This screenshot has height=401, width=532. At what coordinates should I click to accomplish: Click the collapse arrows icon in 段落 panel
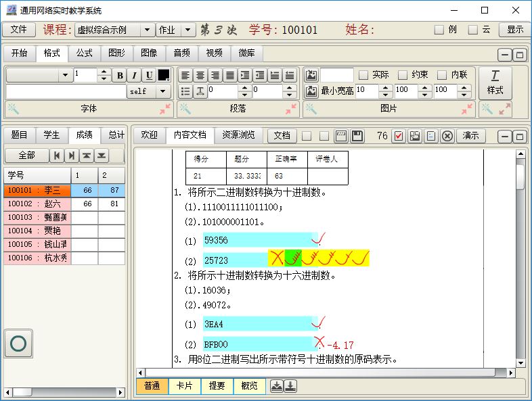pos(291,108)
